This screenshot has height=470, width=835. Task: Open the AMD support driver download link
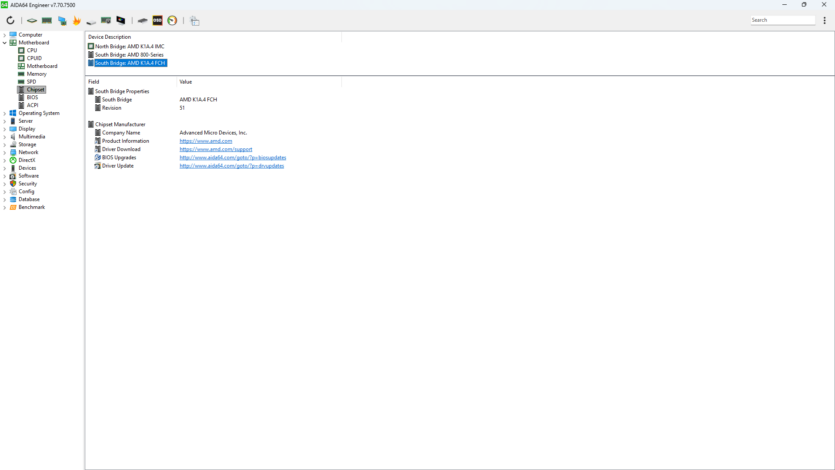tap(215, 149)
